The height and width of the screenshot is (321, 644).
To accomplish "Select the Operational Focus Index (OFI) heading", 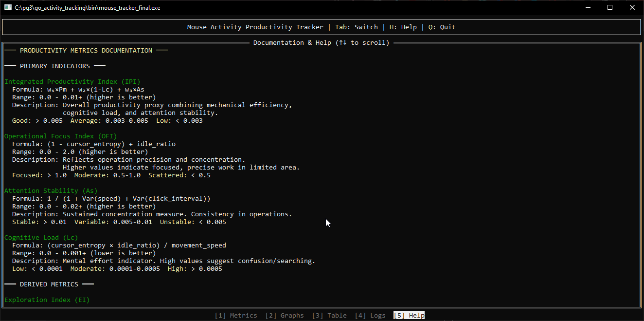I will 61,136.
